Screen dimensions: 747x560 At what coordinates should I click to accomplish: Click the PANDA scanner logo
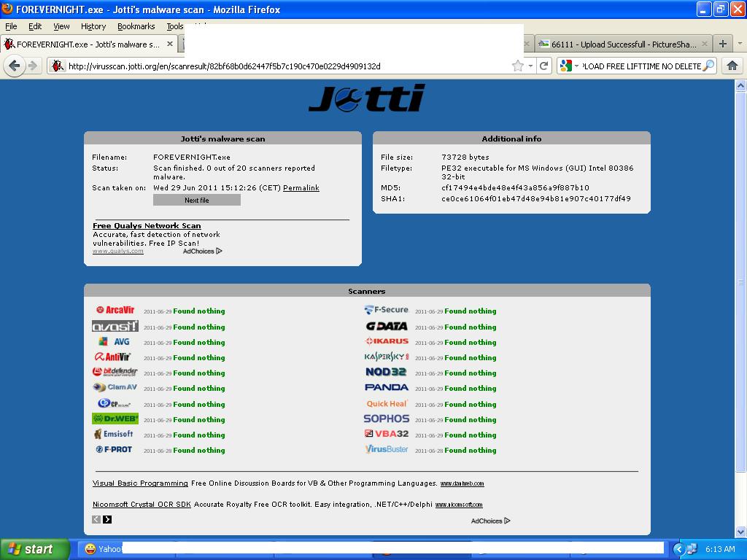coord(387,387)
